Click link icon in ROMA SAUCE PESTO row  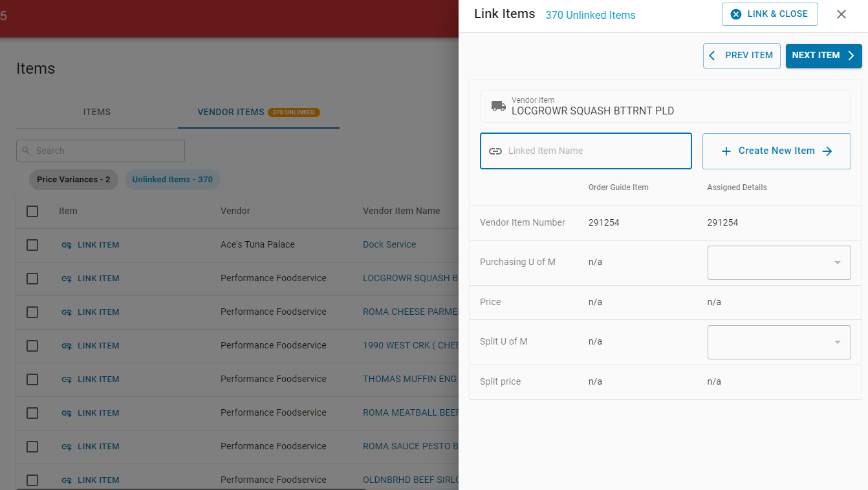pyautogui.click(x=67, y=447)
